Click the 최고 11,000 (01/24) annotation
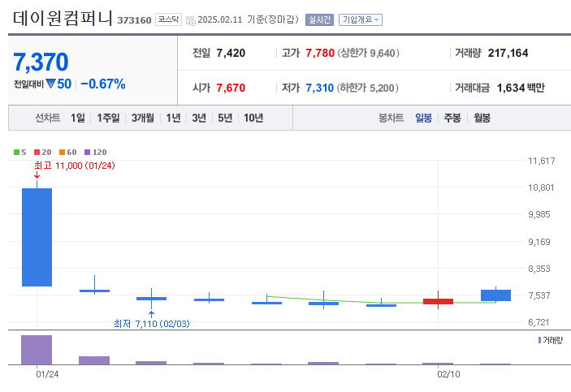 click(75, 166)
